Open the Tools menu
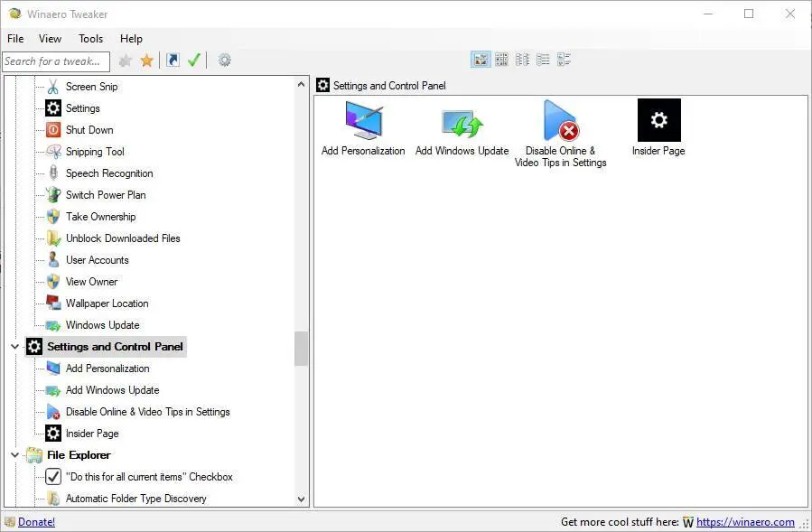Viewport: 812px width, 532px height. click(x=90, y=39)
